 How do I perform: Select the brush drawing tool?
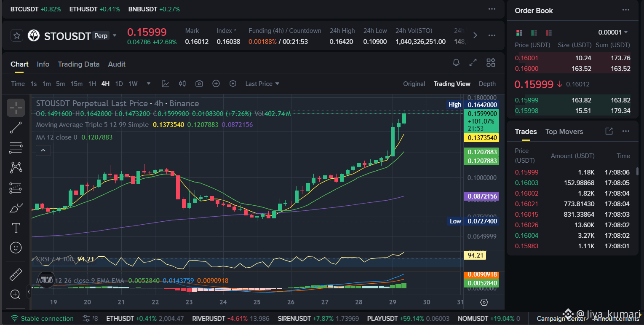(x=16, y=208)
